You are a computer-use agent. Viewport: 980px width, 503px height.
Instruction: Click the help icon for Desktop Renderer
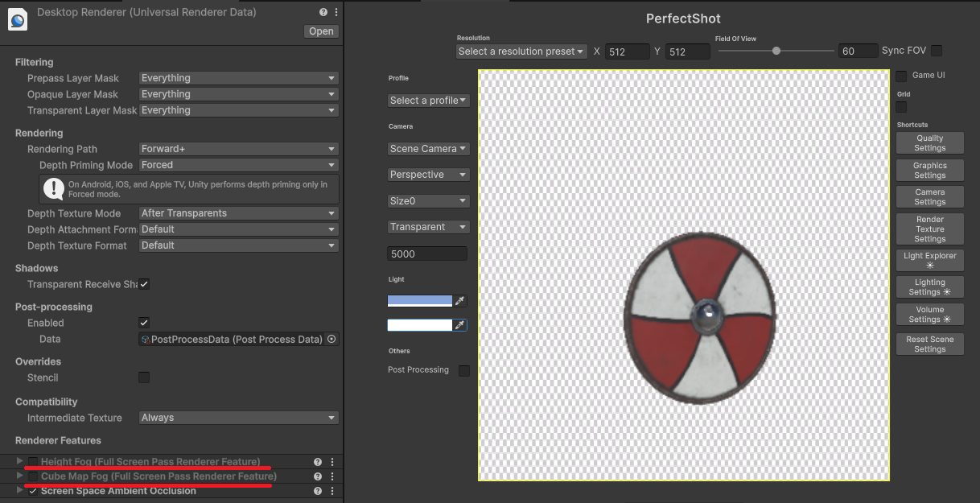[323, 13]
